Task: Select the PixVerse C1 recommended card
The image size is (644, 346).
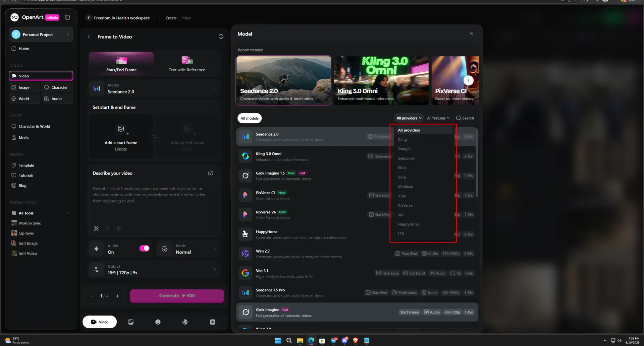Action: click(x=455, y=80)
